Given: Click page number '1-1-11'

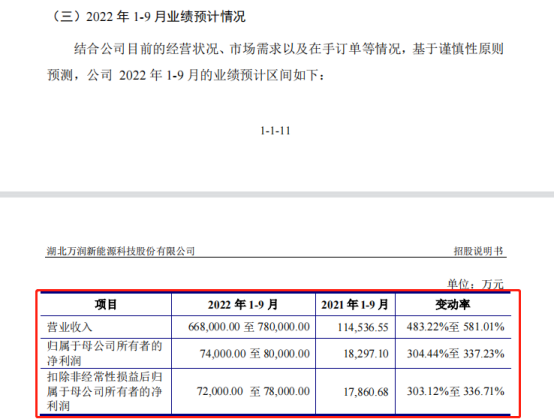Looking at the screenshot, I should (275, 131).
